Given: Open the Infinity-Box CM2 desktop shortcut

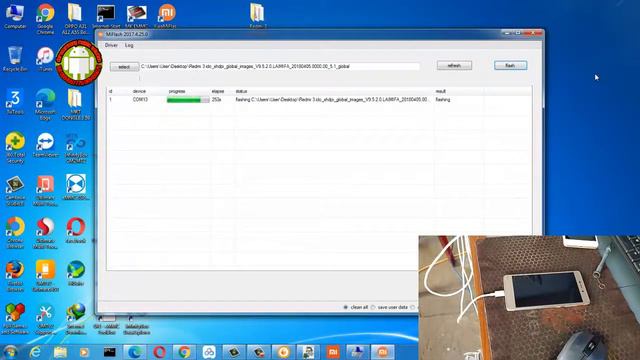Looking at the screenshot, I should pos(76,148).
